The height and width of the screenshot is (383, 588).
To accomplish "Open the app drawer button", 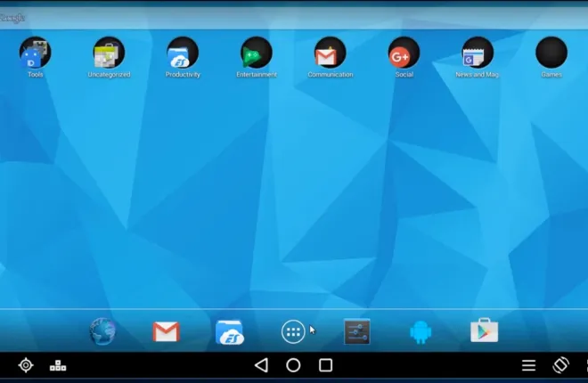I will click(293, 331).
